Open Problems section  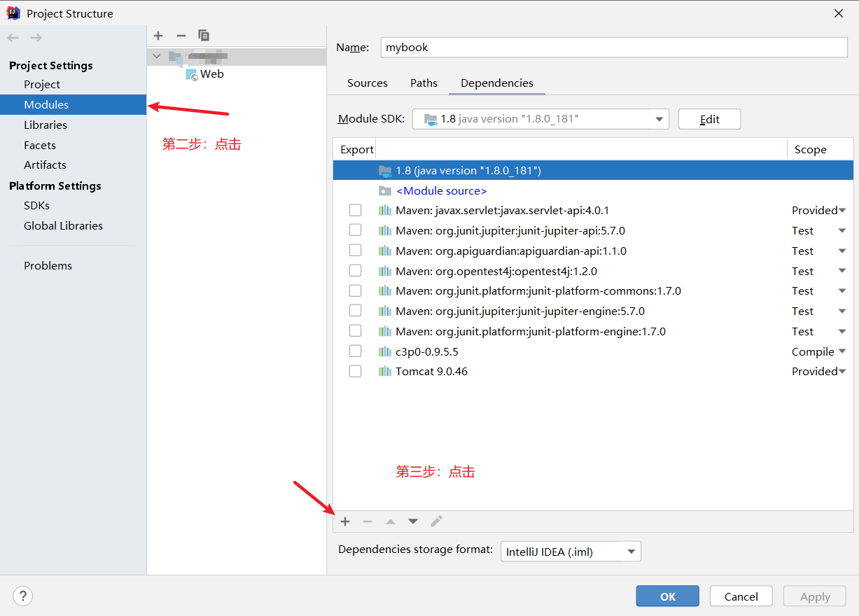pyautogui.click(x=48, y=265)
